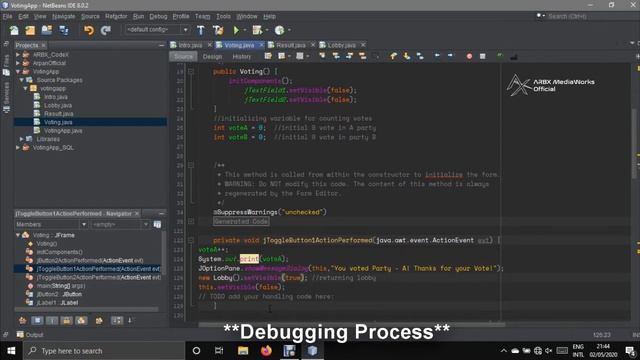Open File Explorer from the taskbar

pyautogui.click(x=243, y=351)
